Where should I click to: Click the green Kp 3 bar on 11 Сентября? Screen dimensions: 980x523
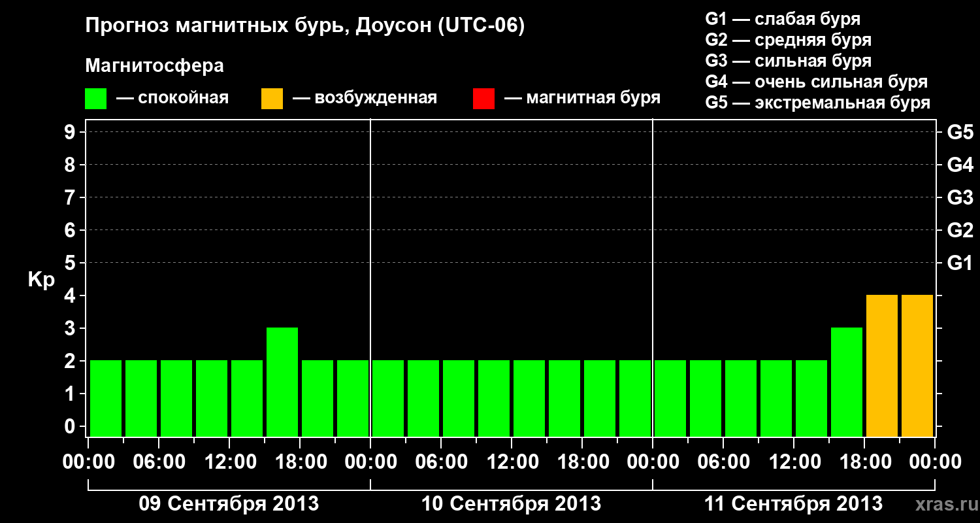[847, 382]
